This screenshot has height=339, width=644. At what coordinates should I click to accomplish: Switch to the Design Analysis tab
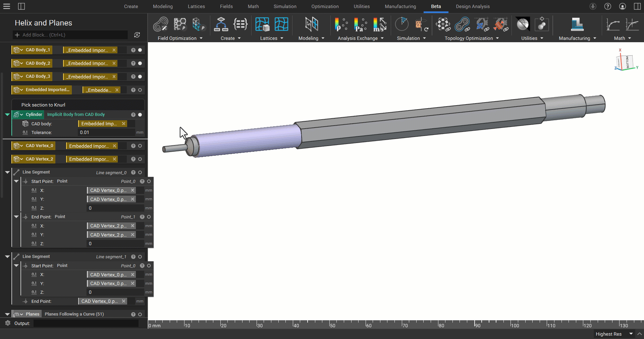pyautogui.click(x=473, y=6)
